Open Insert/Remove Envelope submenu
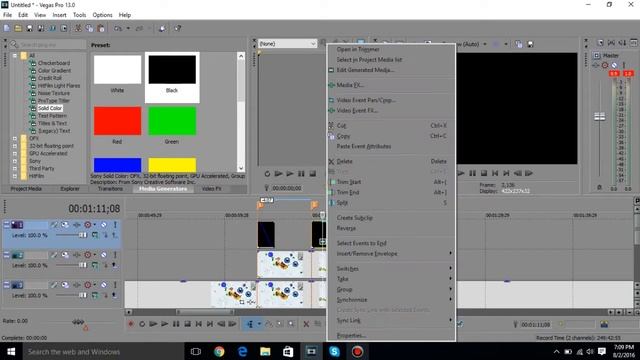The height and width of the screenshot is (360, 640). pyautogui.click(x=391, y=253)
